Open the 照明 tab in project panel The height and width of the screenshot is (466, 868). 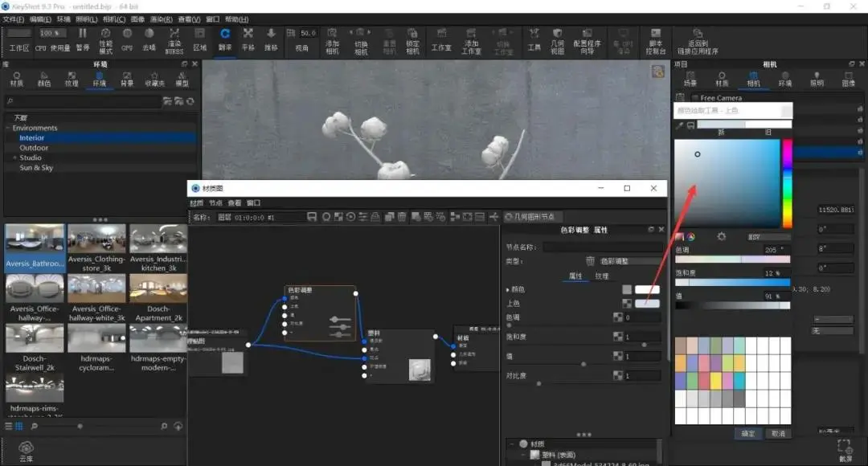click(x=817, y=79)
